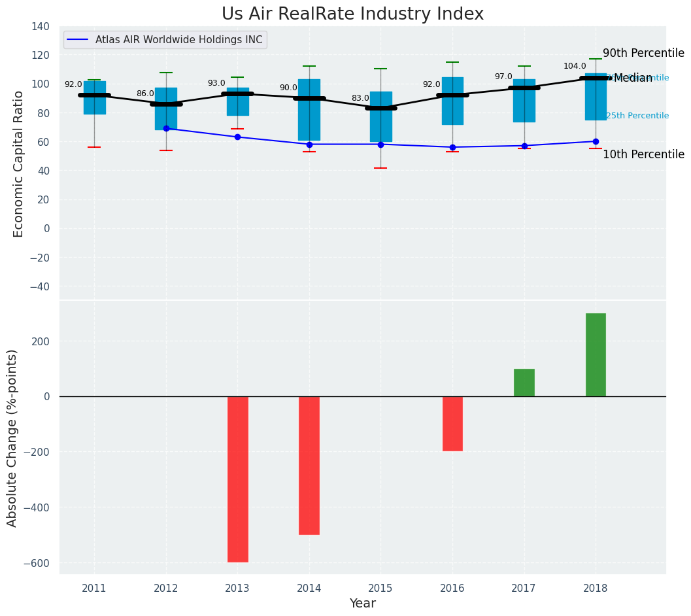
Task: Click the 2016 median value '92.0'
Action: point(431,84)
